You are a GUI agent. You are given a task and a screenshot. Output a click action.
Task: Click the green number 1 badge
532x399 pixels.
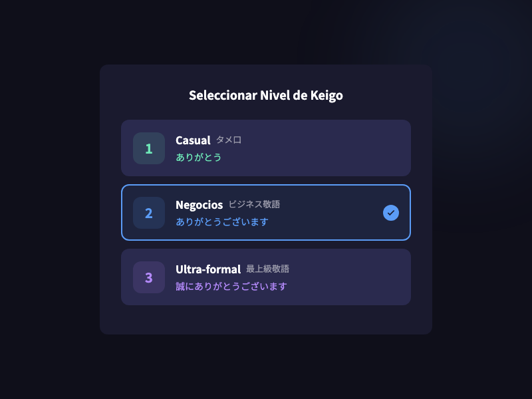click(x=148, y=148)
